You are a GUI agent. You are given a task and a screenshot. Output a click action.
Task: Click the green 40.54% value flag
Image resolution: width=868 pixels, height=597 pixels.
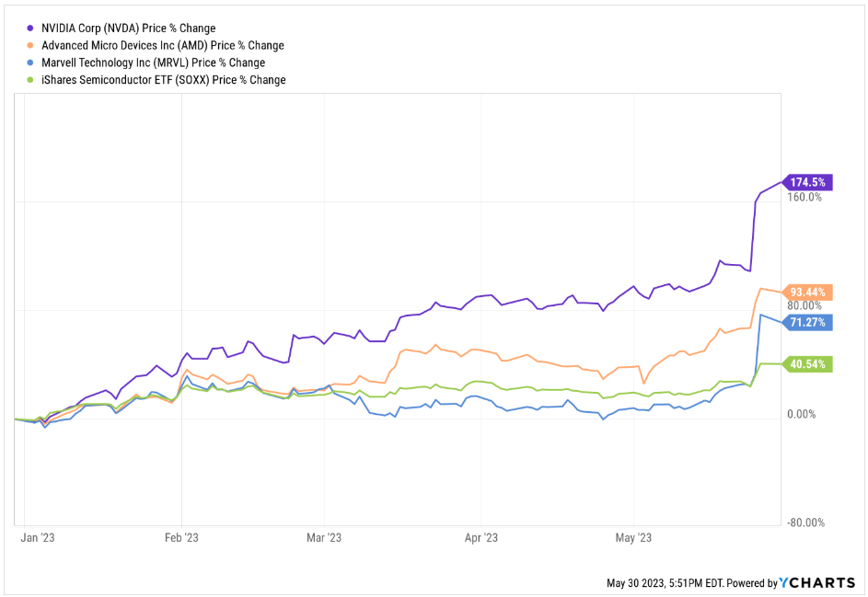click(x=809, y=363)
